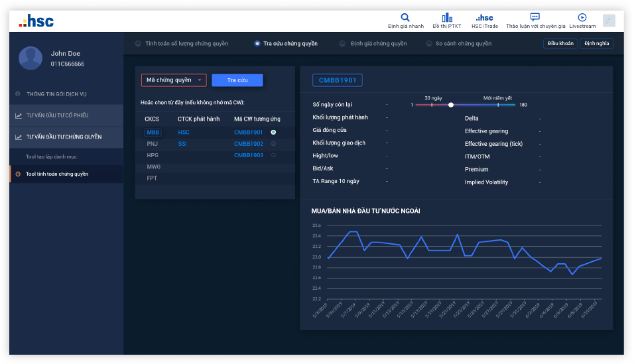Click the Bid/Ask label
The height and width of the screenshot is (364, 636).
click(x=323, y=168)
